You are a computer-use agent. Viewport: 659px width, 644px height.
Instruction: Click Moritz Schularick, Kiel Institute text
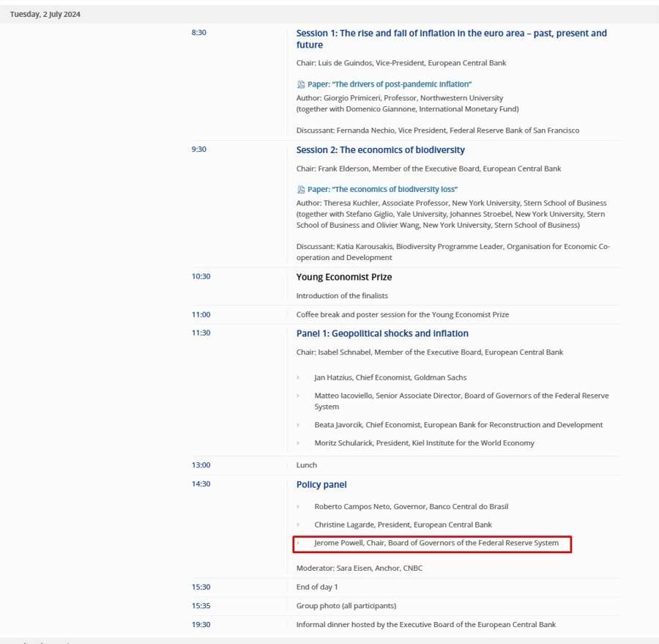pos(425,443)
